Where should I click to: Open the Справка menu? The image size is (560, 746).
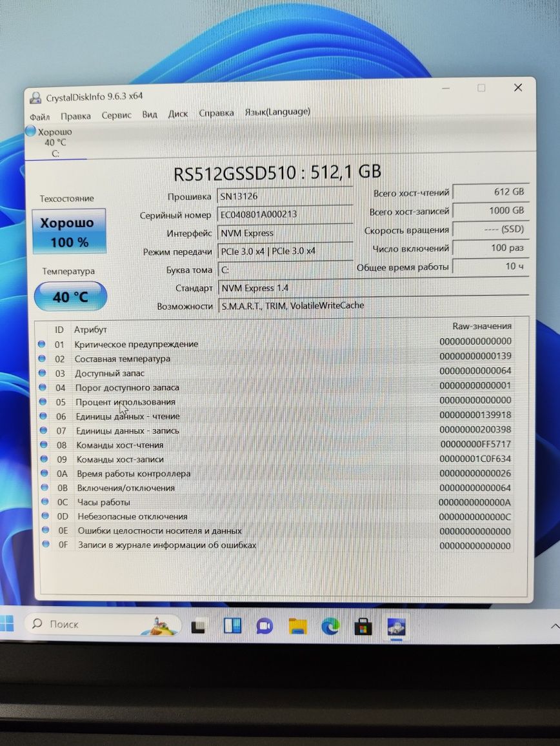pyautogui.click(x=217, y=113)
